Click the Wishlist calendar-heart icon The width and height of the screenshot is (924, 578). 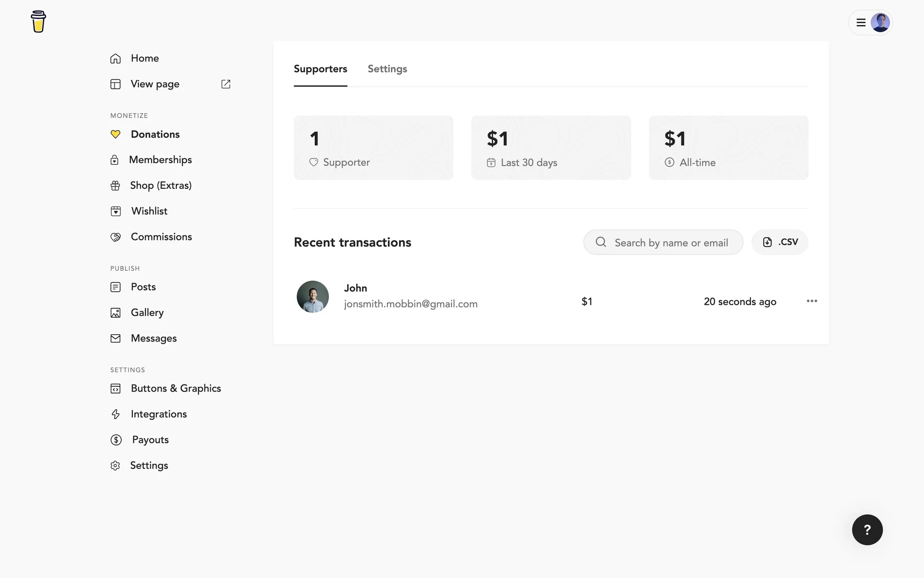(x=115, y=211)
